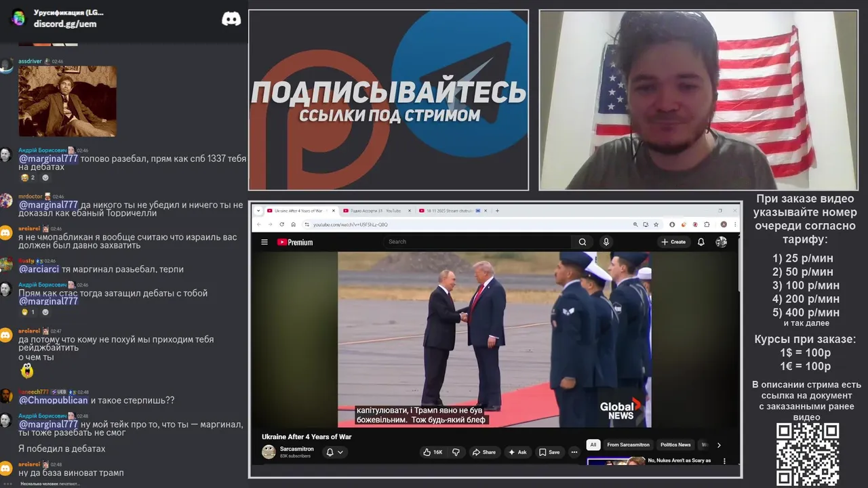Like the video showing 16K
Screen dimensions: 868x488
tap(433, 452)
